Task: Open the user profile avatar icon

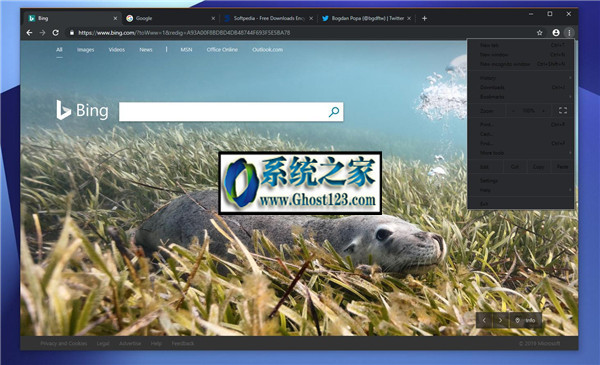Action: click(x=556, y=33)
